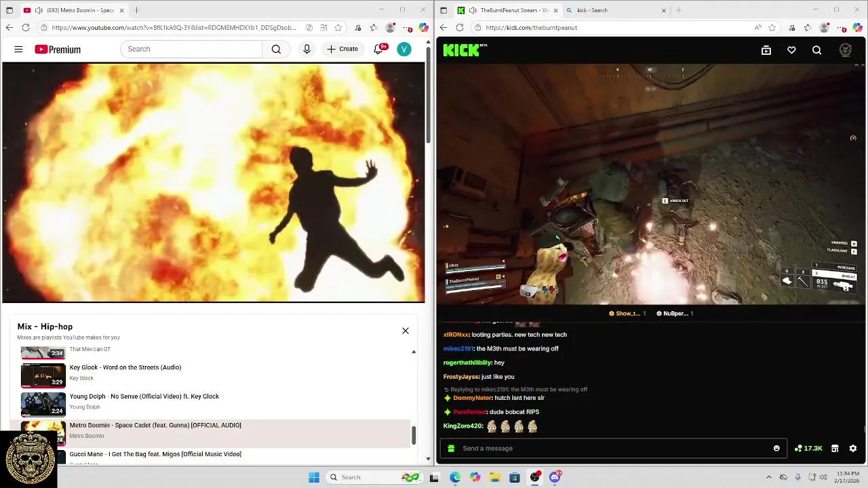The image size is (868, 488).
Task: Click the playlist scrollbar thumb
Action: 414,435
